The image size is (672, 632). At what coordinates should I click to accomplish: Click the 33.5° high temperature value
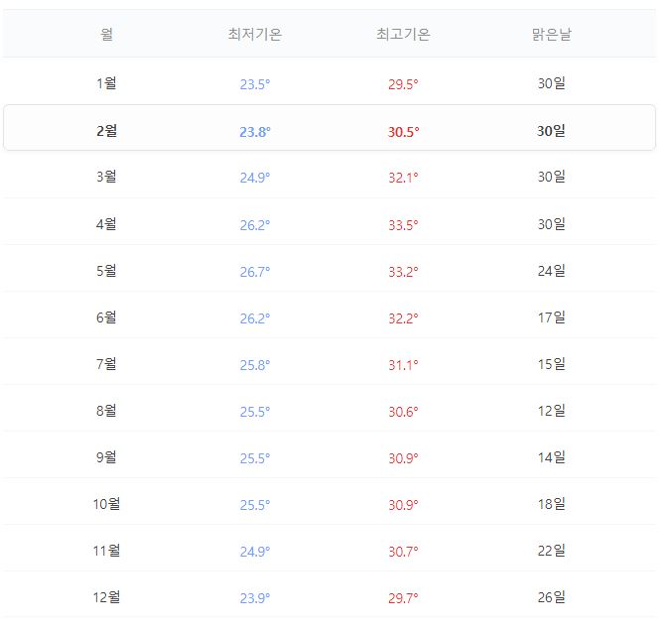pyautogui.click(x=403, y=225)
